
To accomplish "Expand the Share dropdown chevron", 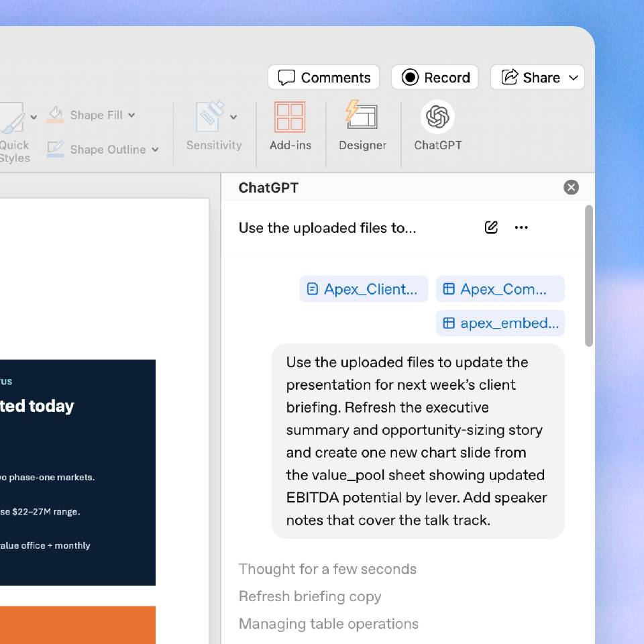I will (574, 78).
